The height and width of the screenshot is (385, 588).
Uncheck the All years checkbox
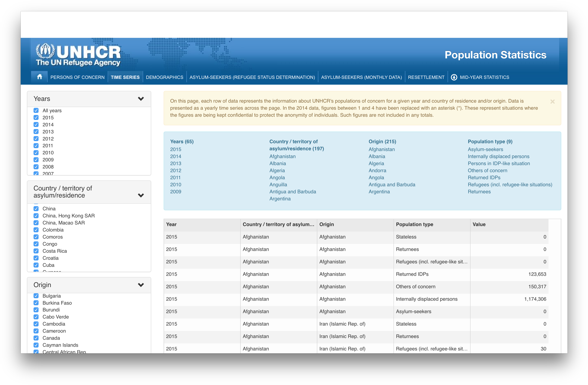tap(36, 111)
